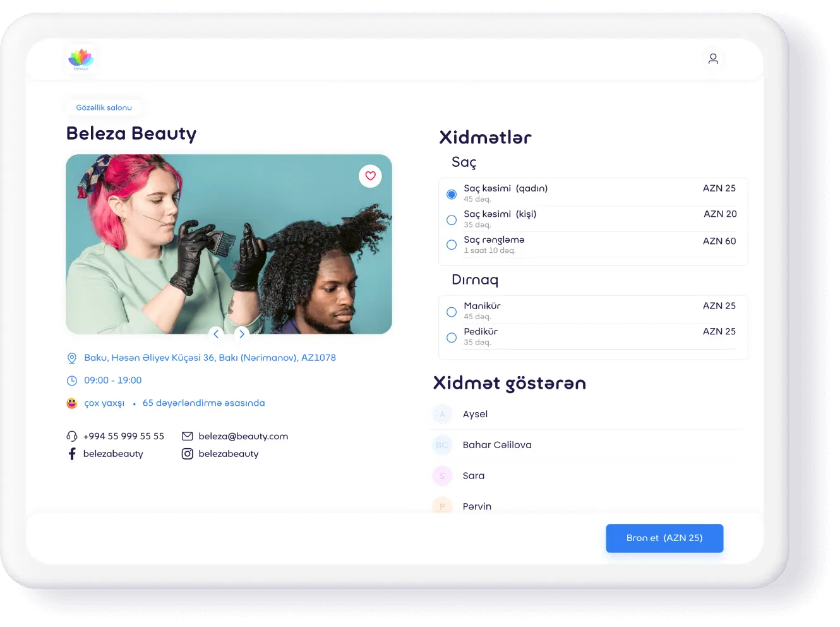The width and height of the screenshot is (840, 627).
Task: Show previous salon photo with left chevron
Action: [x=216, y=334]
